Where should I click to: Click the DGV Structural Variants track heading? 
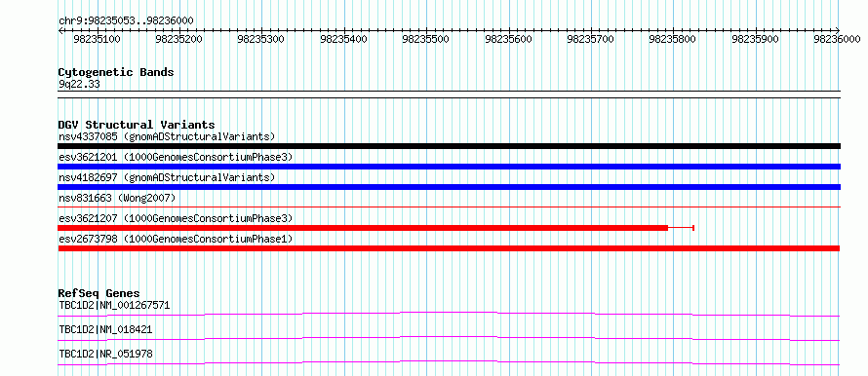click(x=137, y=125)
